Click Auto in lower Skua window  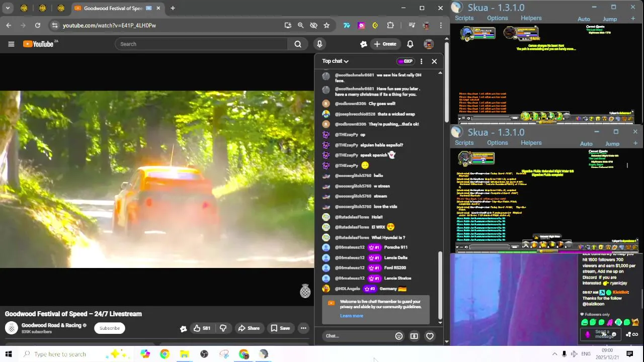pos(586,144)
